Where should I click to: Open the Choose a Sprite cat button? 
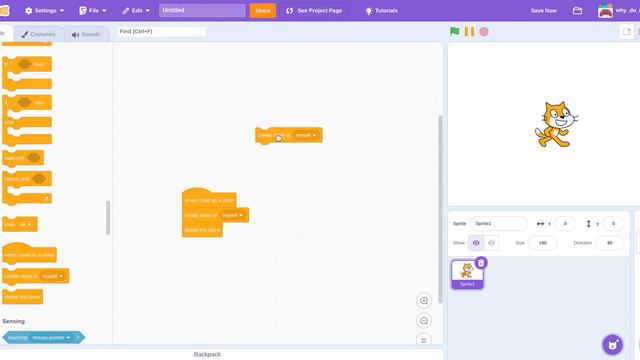pyautogui.click(x=613, y=345)
